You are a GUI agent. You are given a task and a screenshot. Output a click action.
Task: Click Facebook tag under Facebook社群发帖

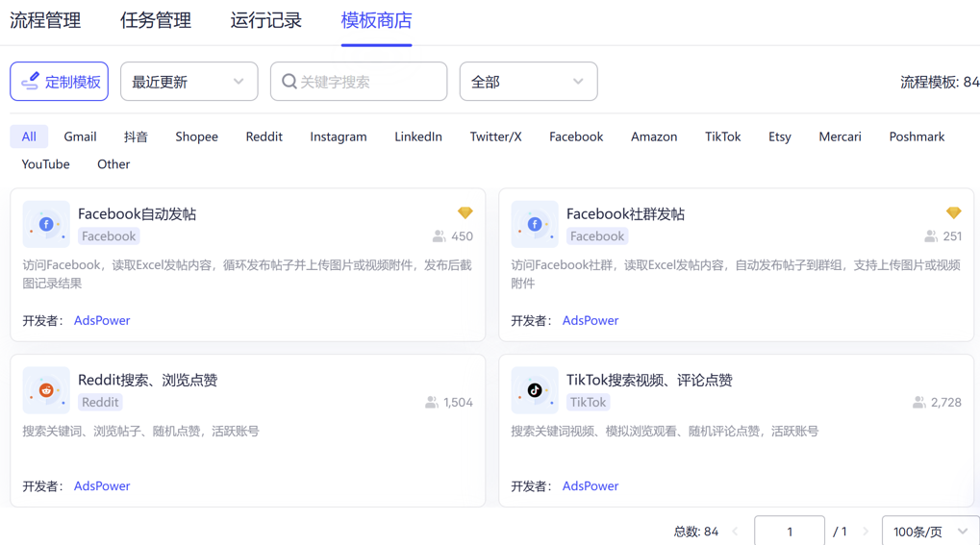point(597,236)
